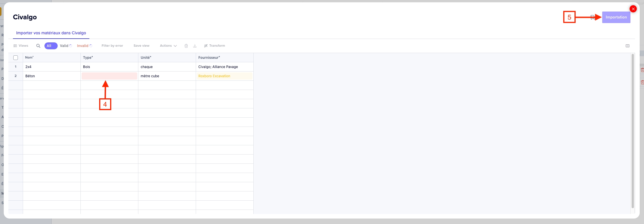Open the Views list menu
Image resolution: width=644 pixels, height=224 pixels.
click(x=21, y=46)
